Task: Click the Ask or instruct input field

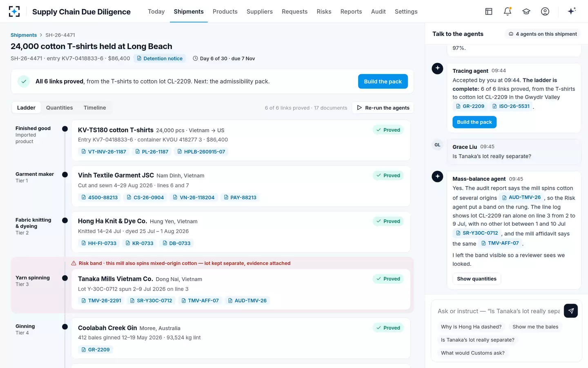Action: click(499, 311)
